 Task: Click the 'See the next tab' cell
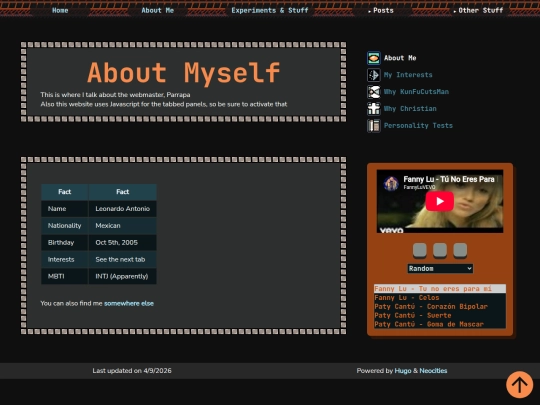123,259
